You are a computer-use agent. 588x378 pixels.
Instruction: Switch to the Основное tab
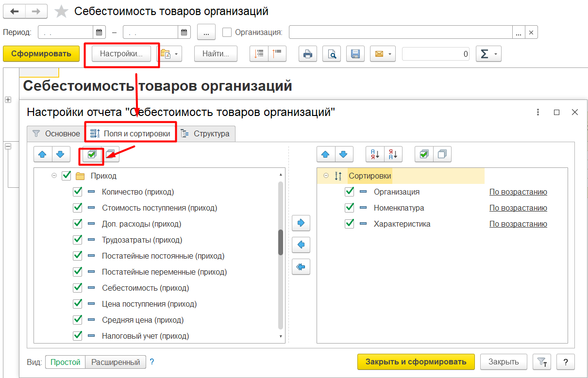(56, 133)
